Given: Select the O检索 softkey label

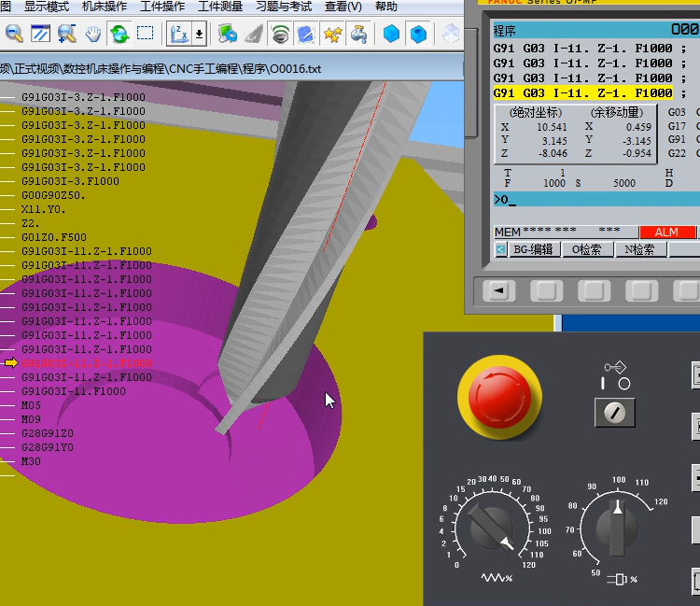Looking at the screenshot, I should point(587,249).
